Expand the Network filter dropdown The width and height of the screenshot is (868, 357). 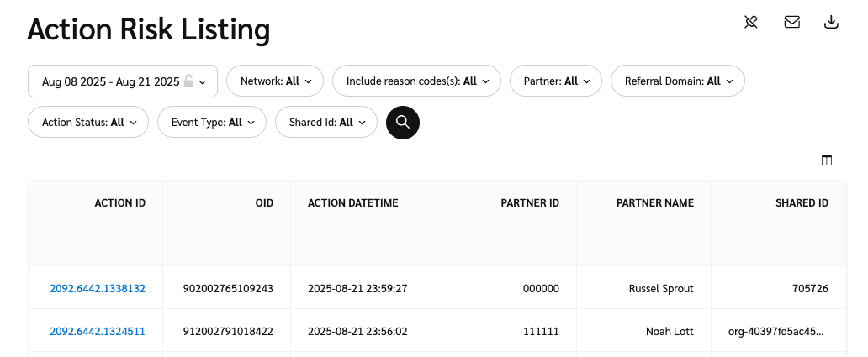(x=275, y=81)
